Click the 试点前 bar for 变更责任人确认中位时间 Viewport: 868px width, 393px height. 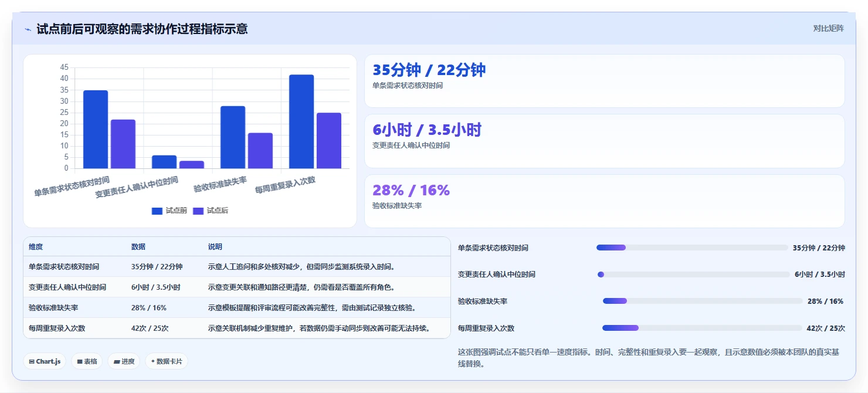point(164,162)
